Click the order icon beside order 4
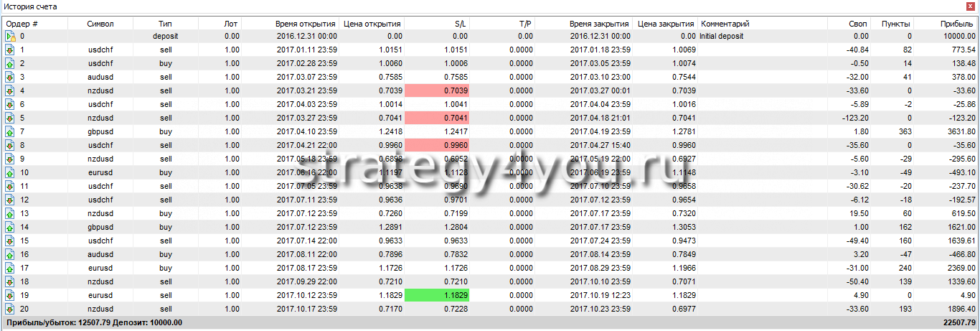The width and height of the screenshot is (980, 331). pyautogui.click(x=11, y=90)
